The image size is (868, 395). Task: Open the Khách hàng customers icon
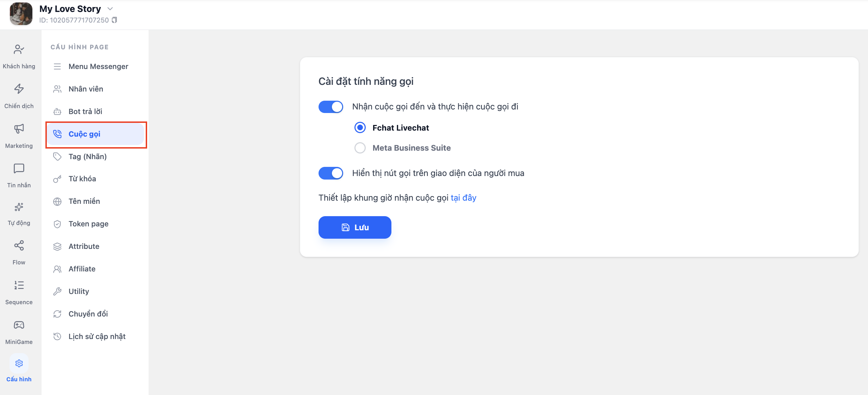click(19, 50)
